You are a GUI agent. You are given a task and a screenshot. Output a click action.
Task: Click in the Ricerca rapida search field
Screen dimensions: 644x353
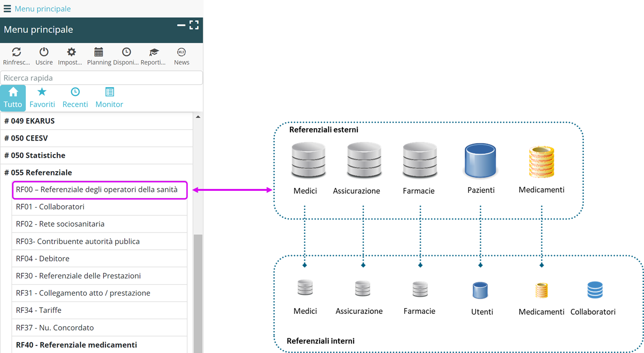[101, 78]
